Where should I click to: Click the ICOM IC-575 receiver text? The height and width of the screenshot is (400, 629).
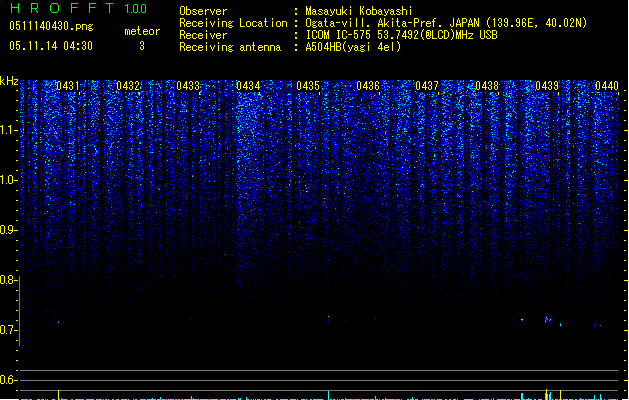coord(401,35)
